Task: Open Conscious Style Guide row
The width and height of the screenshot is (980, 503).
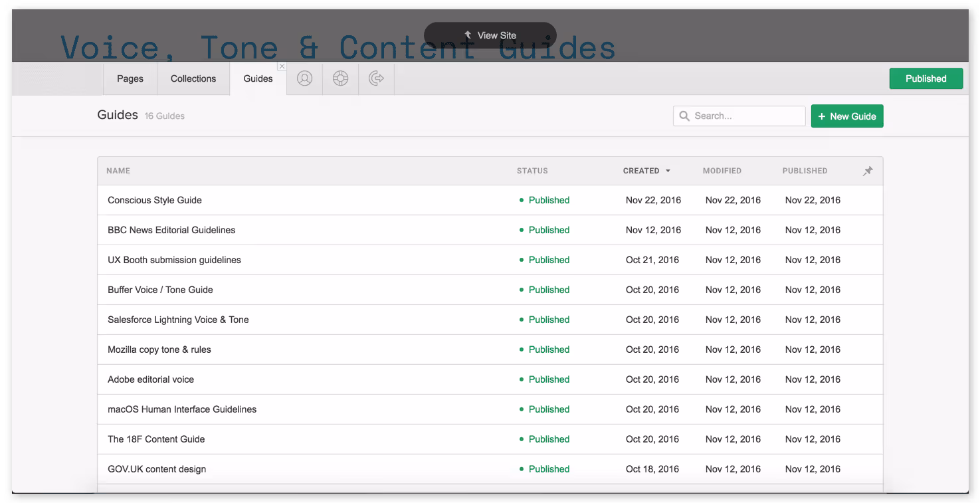Action: click(490, 200)
